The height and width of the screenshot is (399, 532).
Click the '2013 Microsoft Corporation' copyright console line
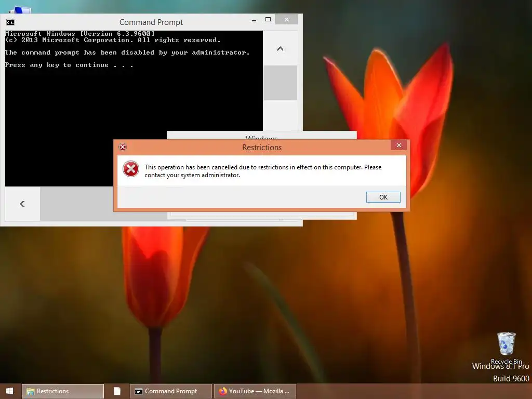[113, 40]
